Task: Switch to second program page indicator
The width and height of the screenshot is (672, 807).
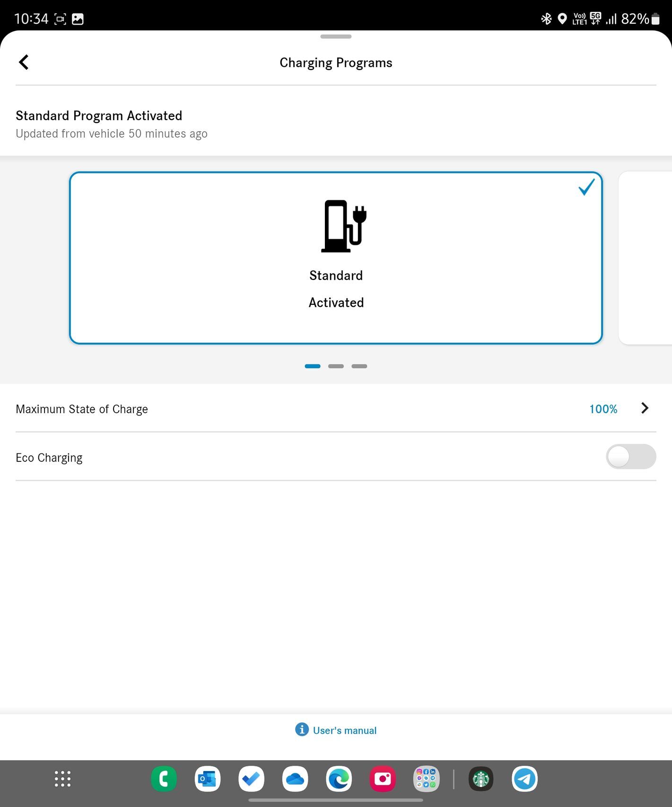Action: coord(336,366)
